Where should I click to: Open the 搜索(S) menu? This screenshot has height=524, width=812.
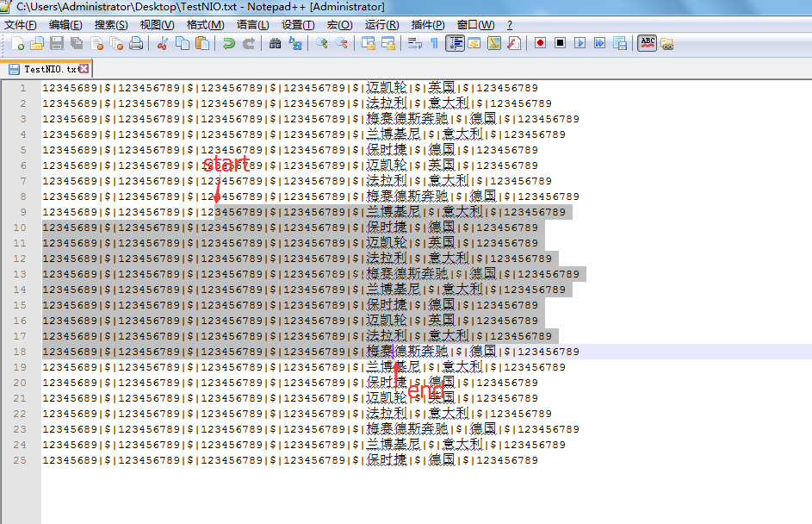pos(111,25)
